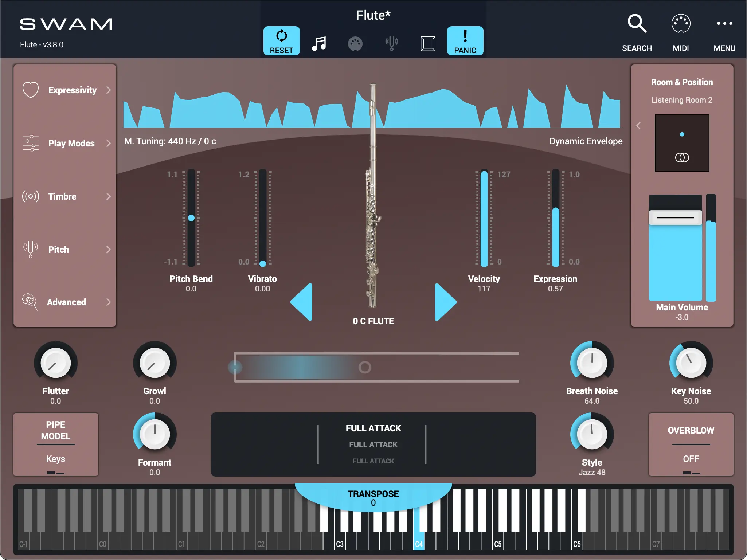Open the music note page icon
The width and height of the screenshot is (747, 560).
pyautogui.click(x=319, y=44)
